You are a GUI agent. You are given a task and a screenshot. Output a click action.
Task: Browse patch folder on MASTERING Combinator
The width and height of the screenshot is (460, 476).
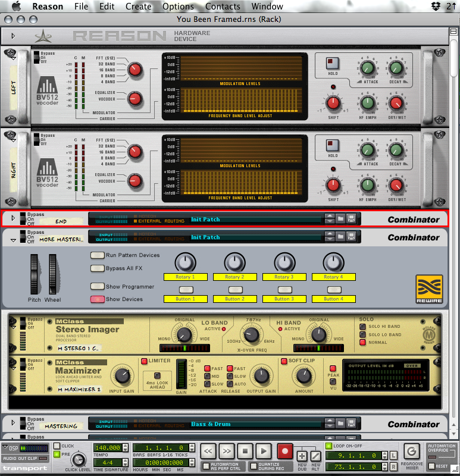pyautogui.click(x=341, y=423)
